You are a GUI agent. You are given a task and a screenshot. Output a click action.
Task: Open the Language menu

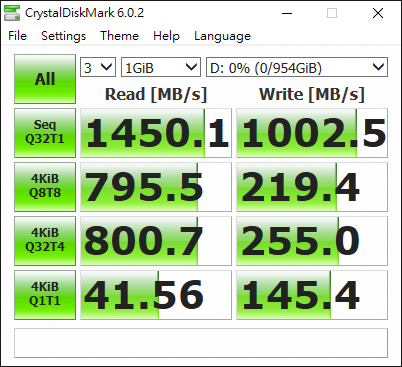tap(222, 36)
